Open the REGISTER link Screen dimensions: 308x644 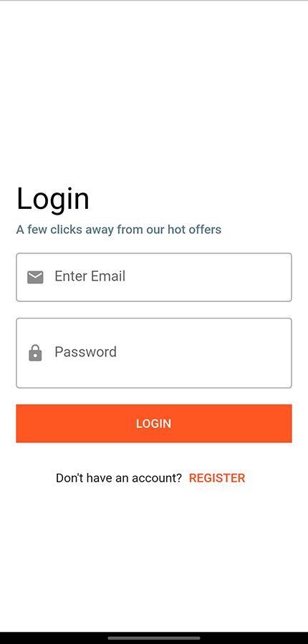[x=217, y=478]
